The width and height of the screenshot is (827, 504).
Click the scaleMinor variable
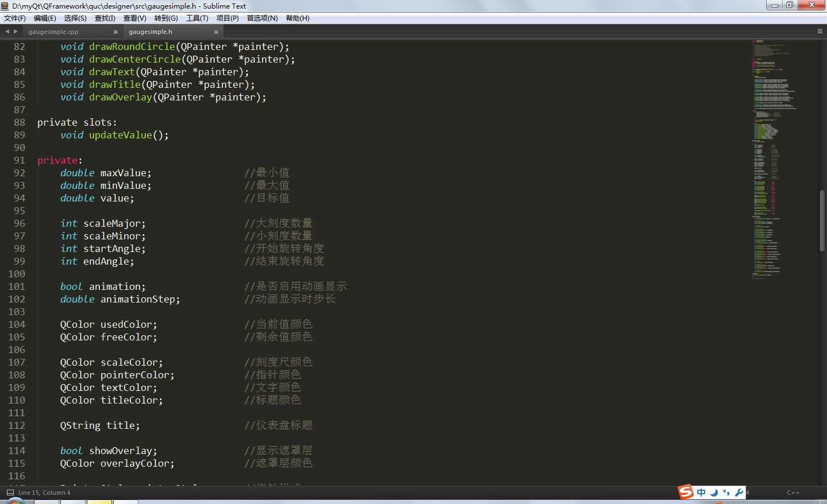[112, 236]
